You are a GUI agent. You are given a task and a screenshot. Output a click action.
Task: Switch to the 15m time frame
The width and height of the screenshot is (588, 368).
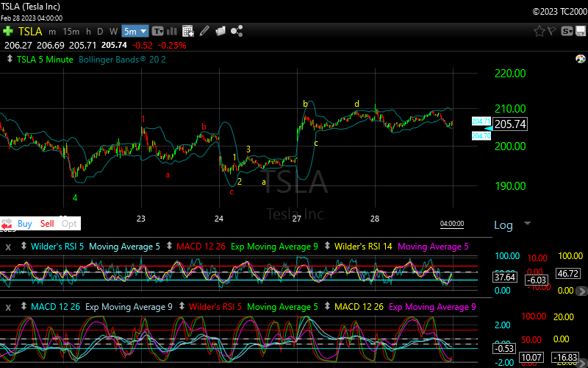pos(71,31)
